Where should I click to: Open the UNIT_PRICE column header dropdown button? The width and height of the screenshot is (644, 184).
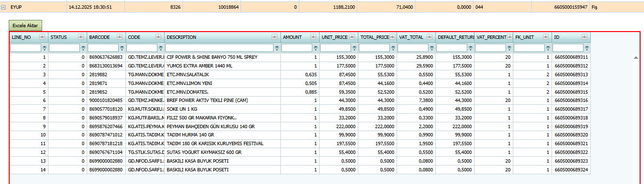click(352, 37)
